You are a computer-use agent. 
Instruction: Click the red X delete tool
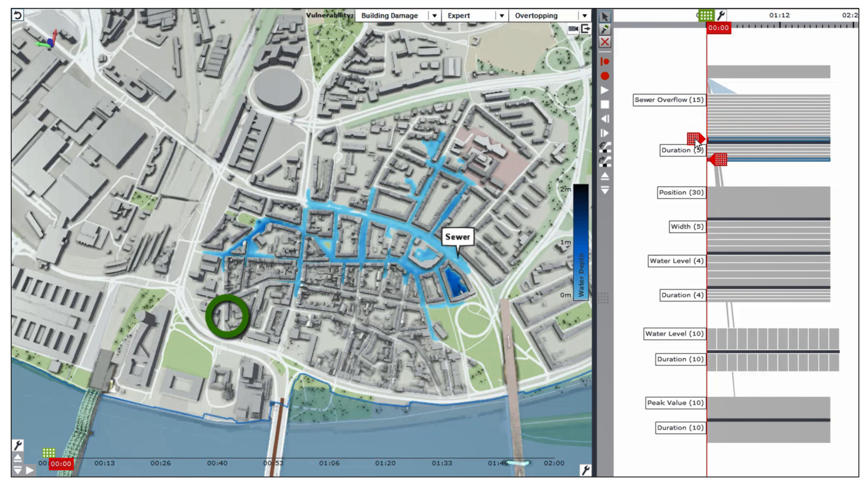604,42
